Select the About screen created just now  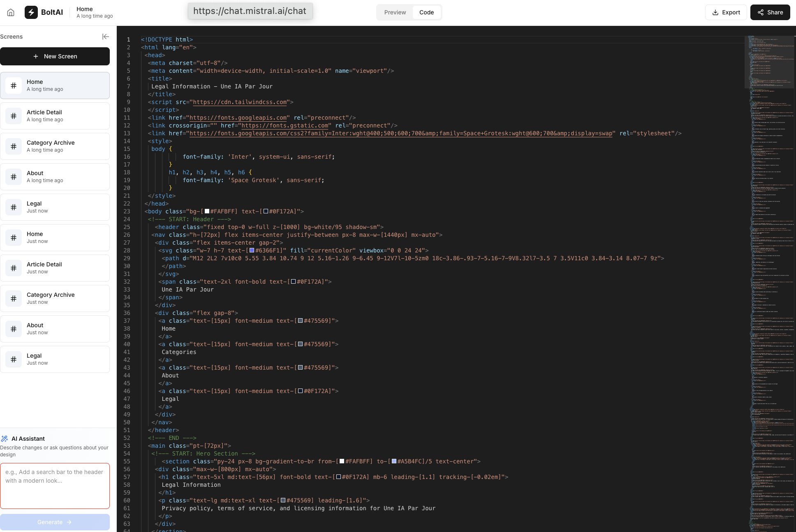pyautogui.click(x=55, y=329)
